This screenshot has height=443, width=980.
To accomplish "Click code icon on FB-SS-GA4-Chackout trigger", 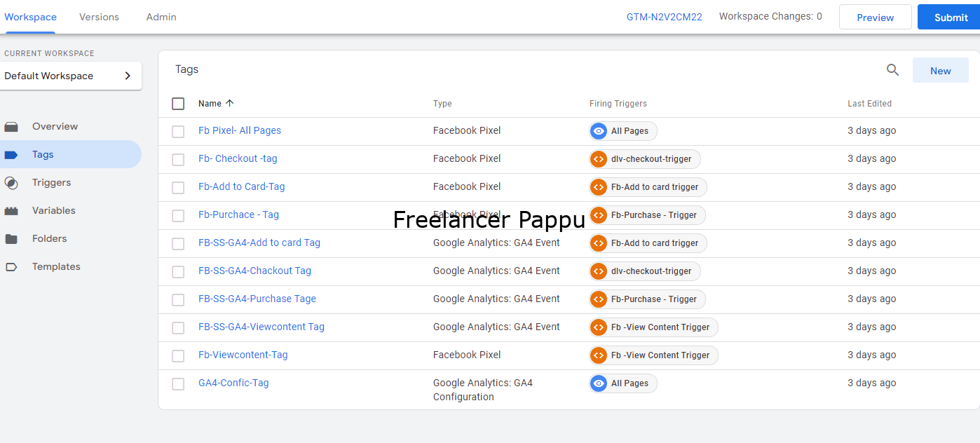I will pyautogui.click(x=599, y=271).
